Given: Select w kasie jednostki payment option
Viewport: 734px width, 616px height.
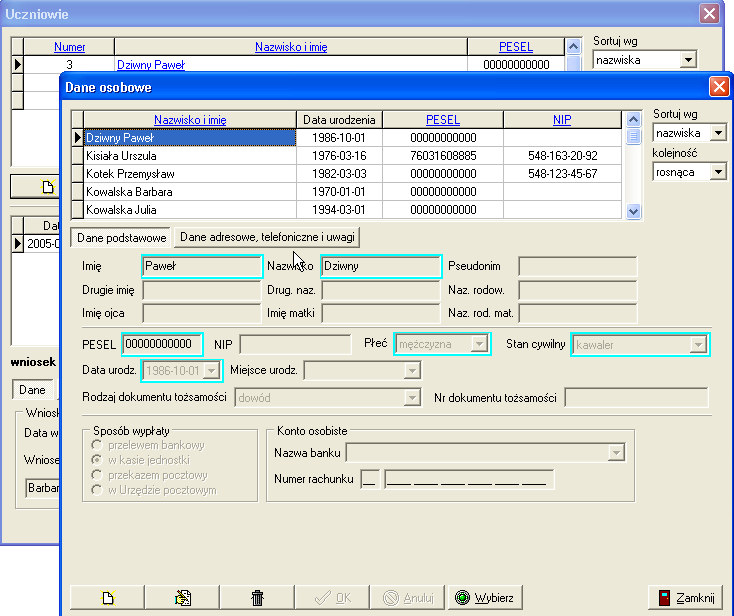Looking at the screenshot, I should coord(97,460).
